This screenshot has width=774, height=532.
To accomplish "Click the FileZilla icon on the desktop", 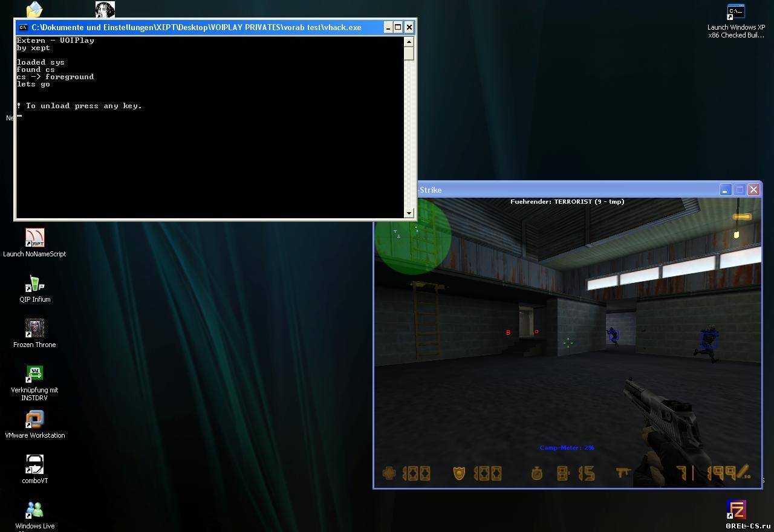I will click(737, 510).
